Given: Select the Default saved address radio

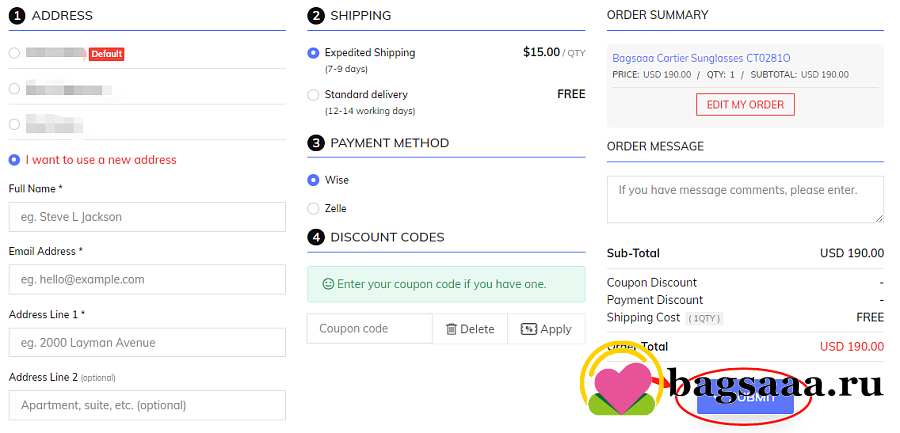Looking at the screenshot, I should [14, 53].
